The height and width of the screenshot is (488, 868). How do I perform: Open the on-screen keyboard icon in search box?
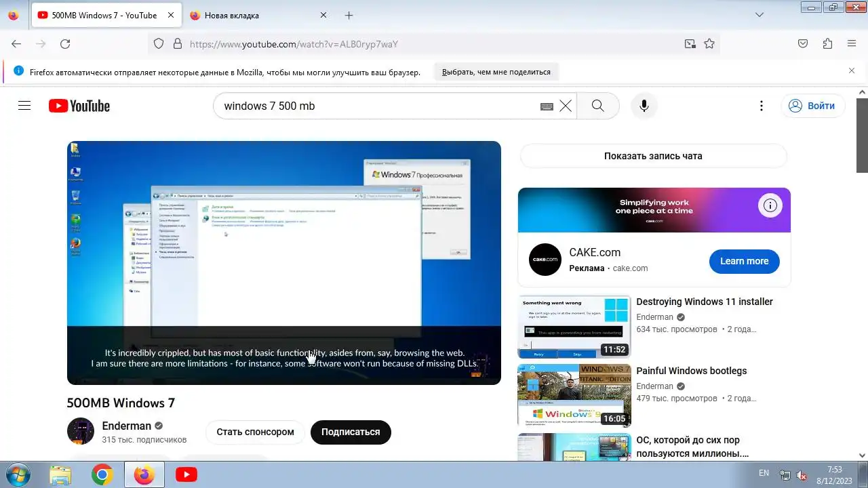[x=547, y=106]
